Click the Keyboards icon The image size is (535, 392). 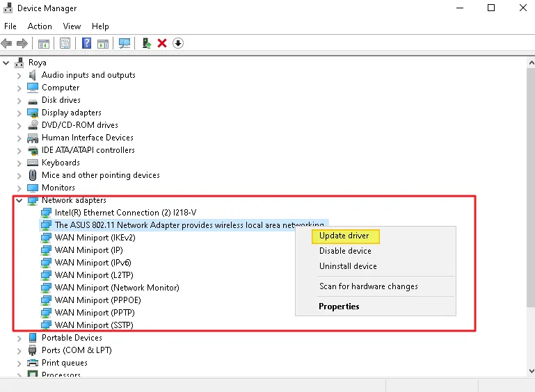point(33,163)
